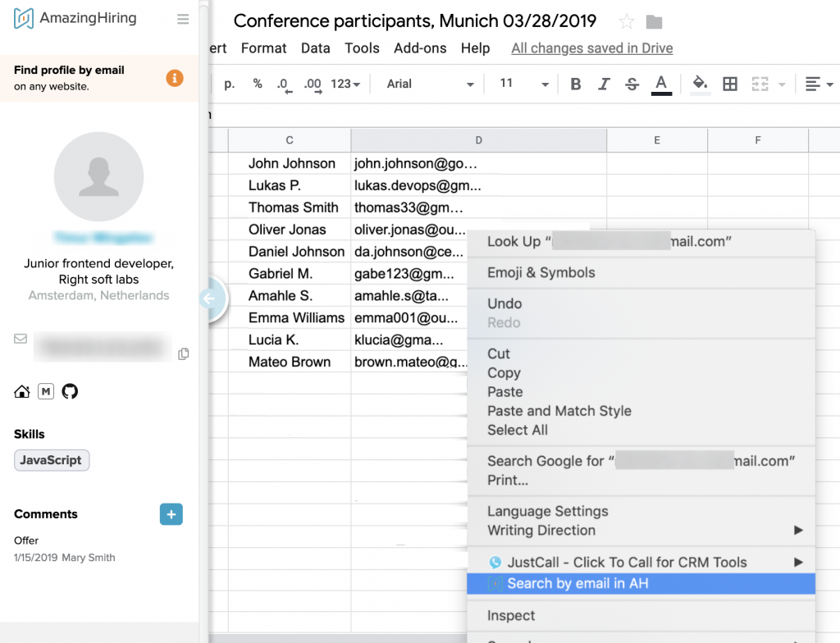
Task: Choose Paste and Match Style
Action: point(641,411)
